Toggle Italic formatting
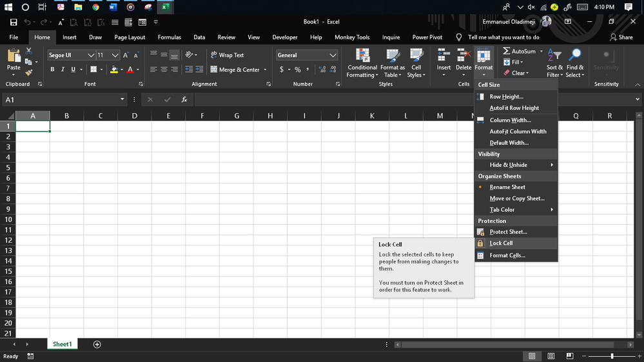Viewport: 644px width, 362px height. point(63,70)
